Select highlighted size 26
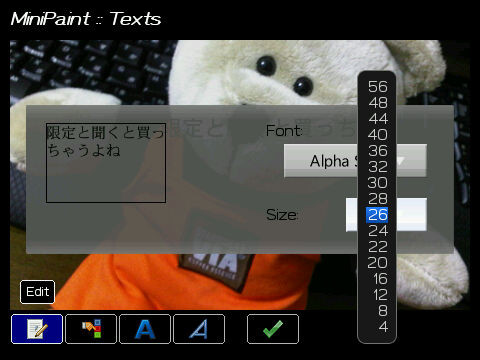 pos(377,215)
